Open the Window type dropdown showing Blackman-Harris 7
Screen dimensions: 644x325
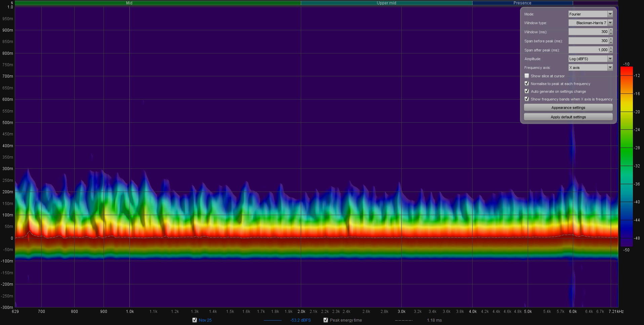click(591, 23)
